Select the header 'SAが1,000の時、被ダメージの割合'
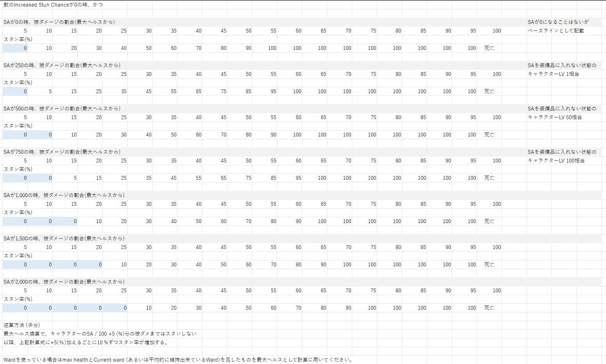The image size is (606, 364). pos(64,195)
